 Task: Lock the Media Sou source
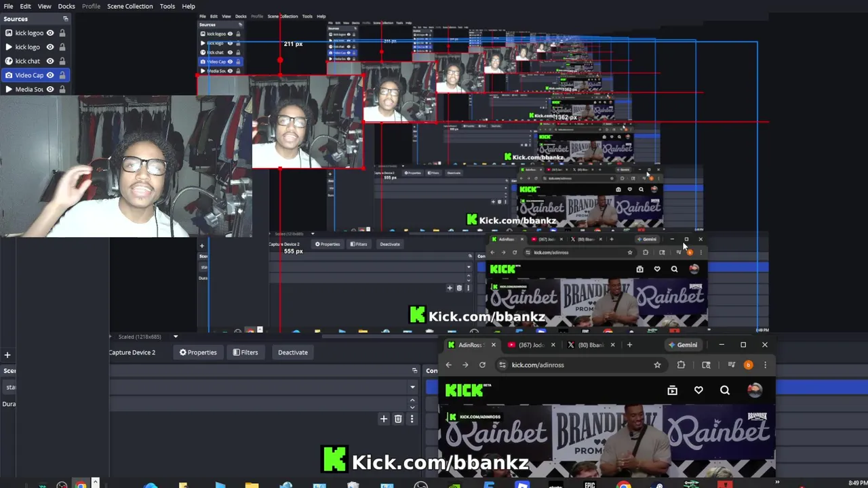coord(62,89)
